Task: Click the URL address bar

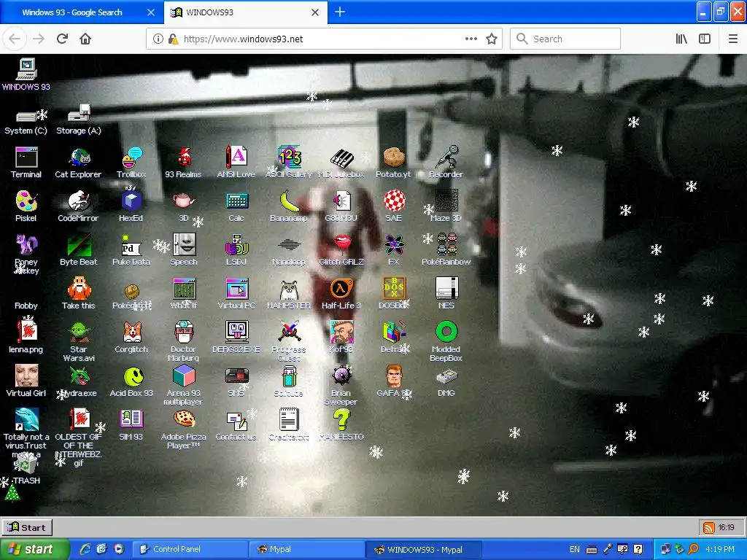Action: coord(324,39)
